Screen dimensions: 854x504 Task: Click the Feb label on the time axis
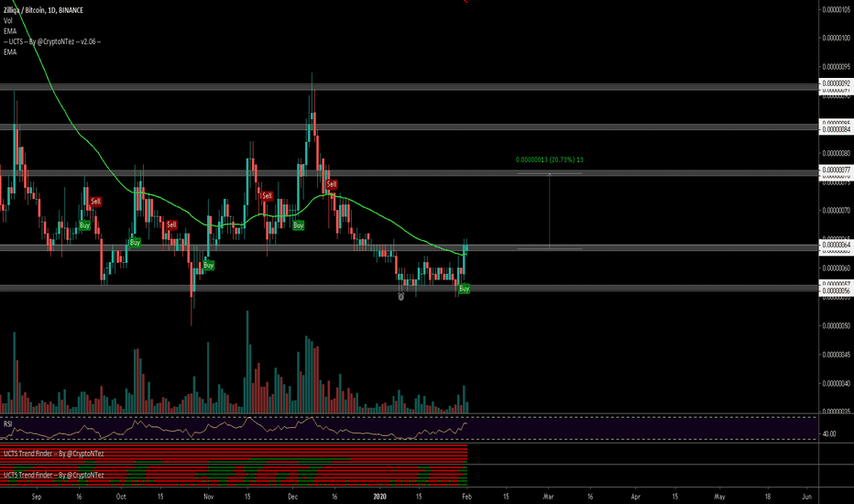pyautogui.click(x=466, y=497)
